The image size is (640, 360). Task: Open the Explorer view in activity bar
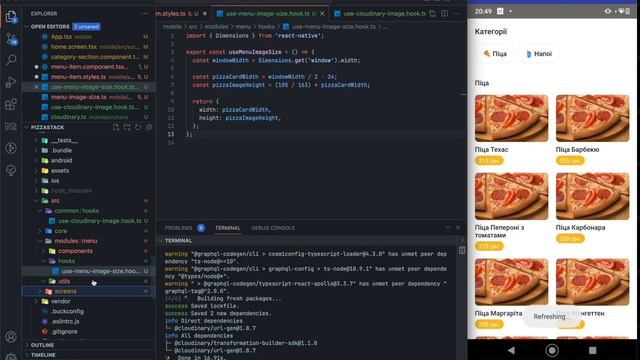pyautogui.click(x=11, y=17)
